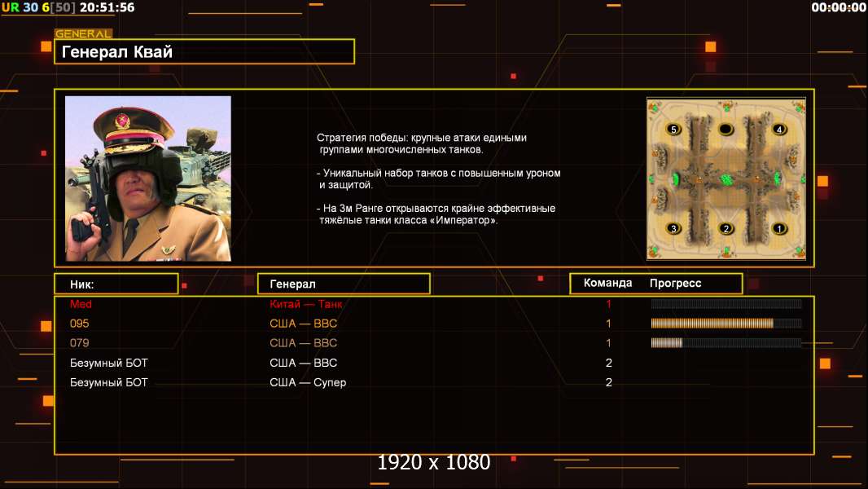
Task: Click the "Ник:" column header
Action: (x=116, y=284)
